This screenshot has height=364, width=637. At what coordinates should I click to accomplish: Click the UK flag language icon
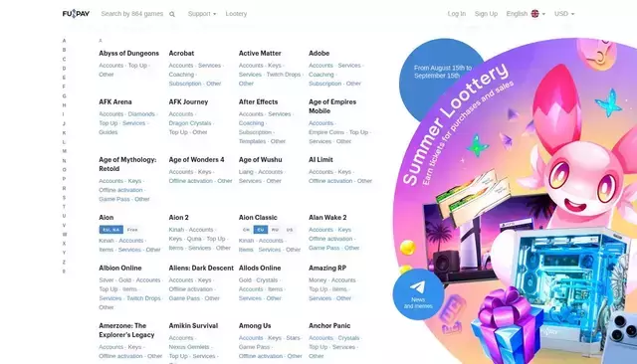pyautogui.click(x=535, y=14)
